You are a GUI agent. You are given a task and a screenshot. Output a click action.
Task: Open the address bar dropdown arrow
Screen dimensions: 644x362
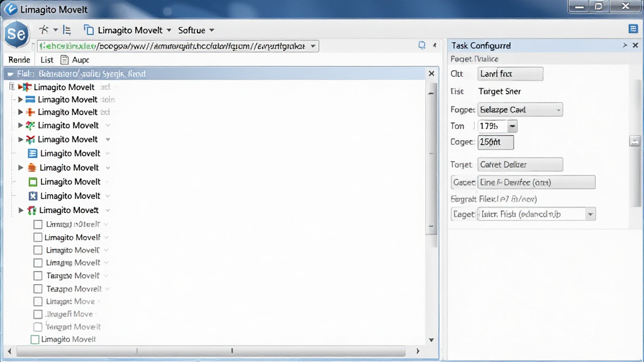[x=313, y=46]
